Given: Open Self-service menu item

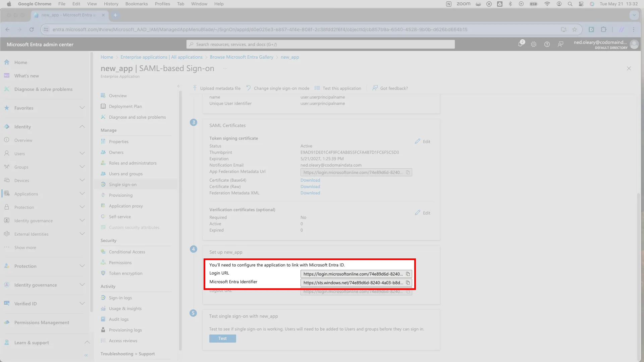Looking at the screenshot, I should [120, 217].
